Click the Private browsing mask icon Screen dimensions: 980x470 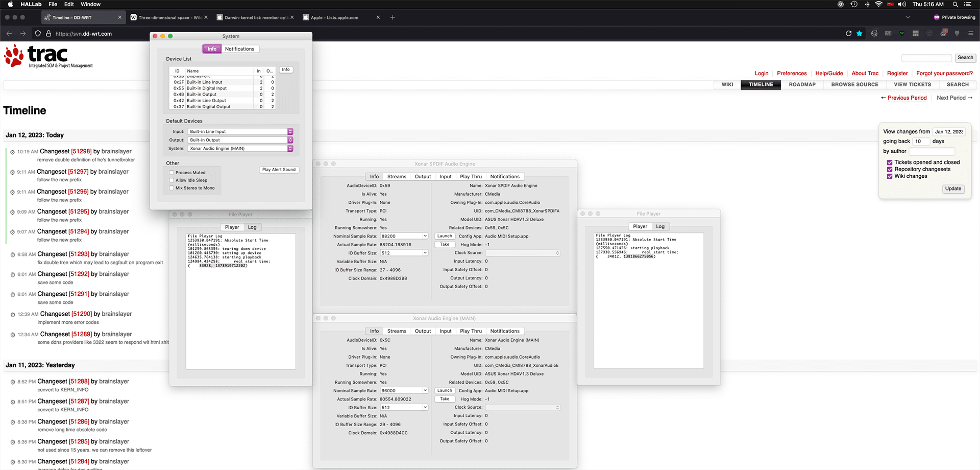click(937, 17)
